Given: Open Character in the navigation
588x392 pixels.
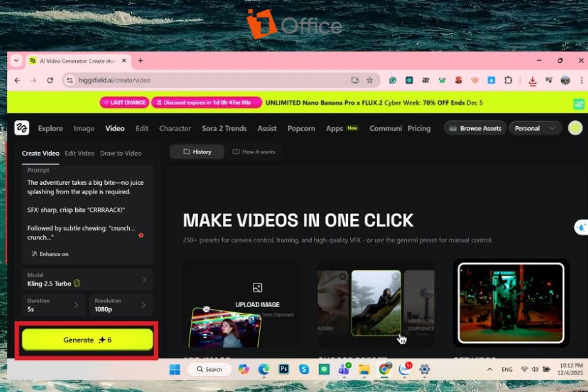Looking at the screenshot, I should [x=175, y=128].
